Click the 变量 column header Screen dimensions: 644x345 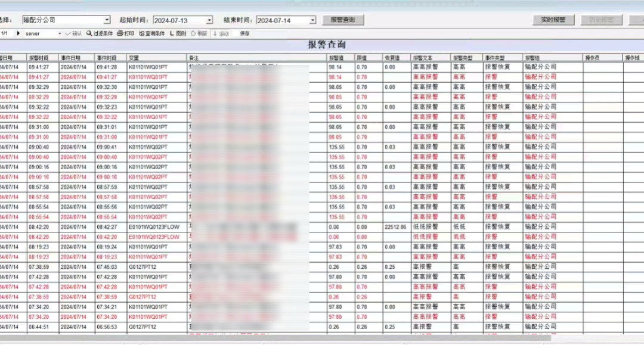coord(157,58)
